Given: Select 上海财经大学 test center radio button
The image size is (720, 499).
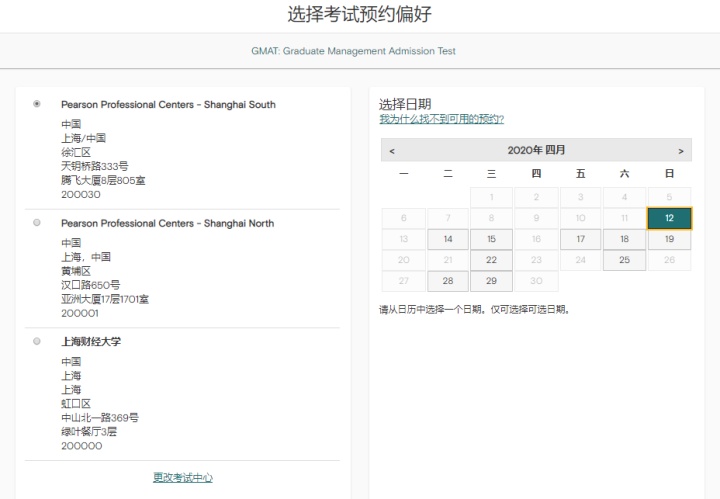Looking at the screenshot, I should 37,341.
